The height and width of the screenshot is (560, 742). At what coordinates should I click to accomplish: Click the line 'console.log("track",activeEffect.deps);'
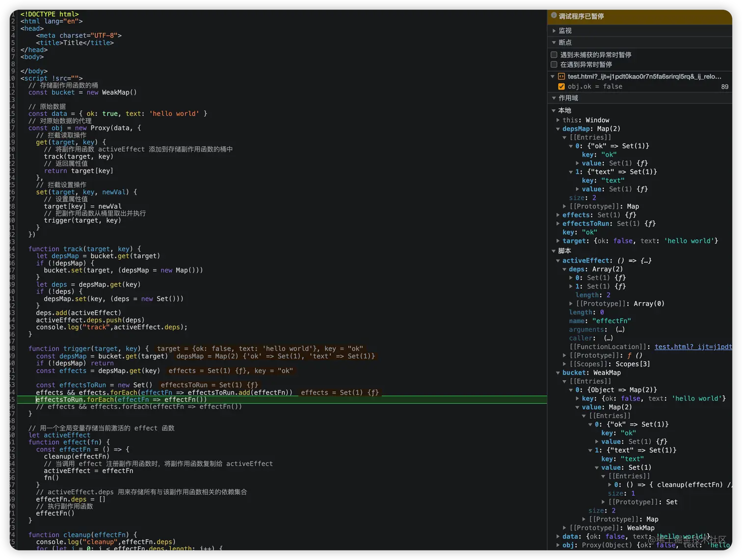point(111,327)
